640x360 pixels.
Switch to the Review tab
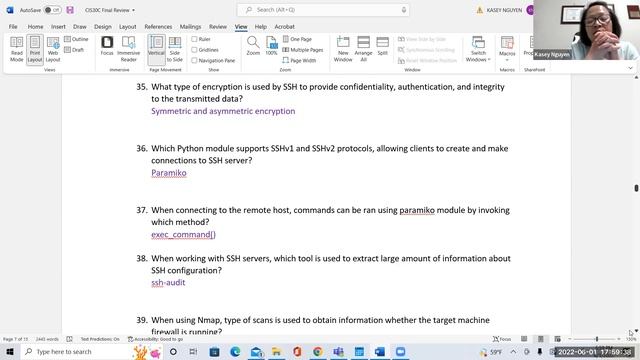coord(218,27)
